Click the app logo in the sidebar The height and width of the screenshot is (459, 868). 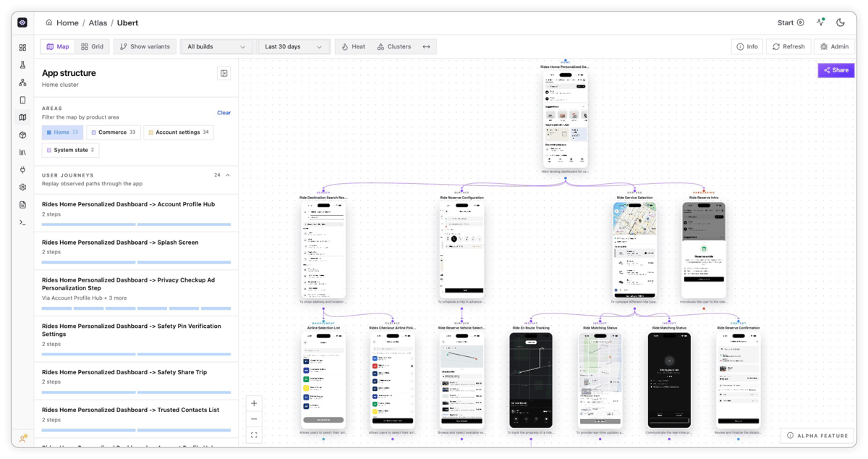coord(22,22)
